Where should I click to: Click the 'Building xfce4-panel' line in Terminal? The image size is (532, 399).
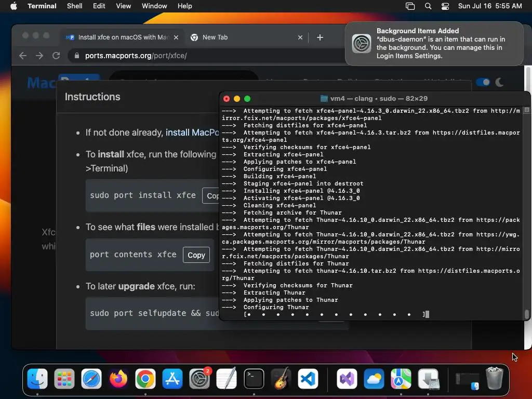click(x=269, y=176)
